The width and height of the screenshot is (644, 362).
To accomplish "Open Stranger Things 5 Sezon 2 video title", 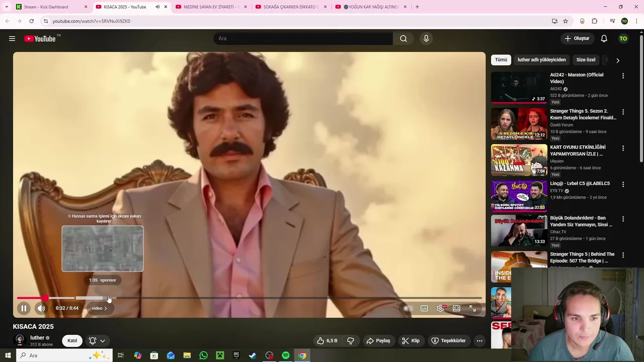I will tap(583, 114).
